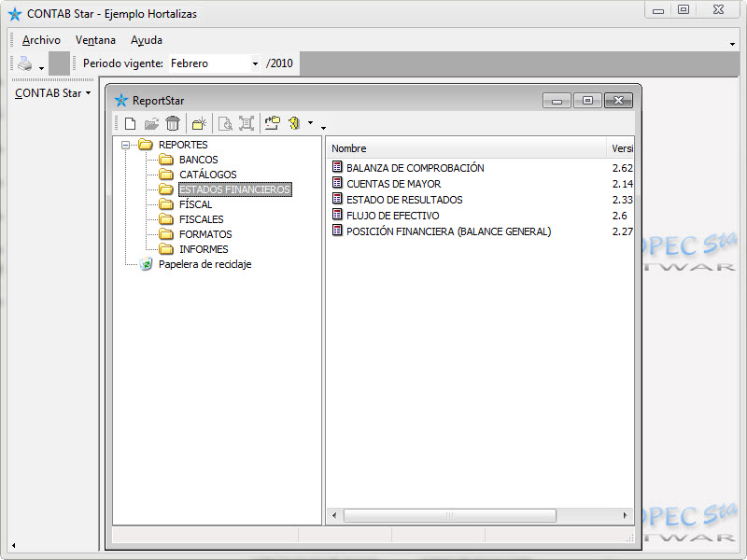Click the report list right scroll arrow
Image resolution: width=747 pixels, height=560 pixels.
click(625, 515)
